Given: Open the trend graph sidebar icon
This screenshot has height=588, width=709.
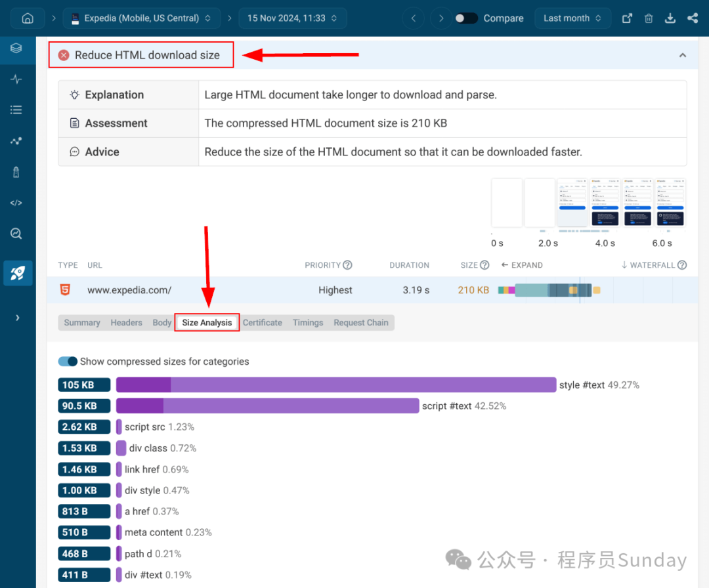Looking at the screenshot, I should tap(16, 141).
